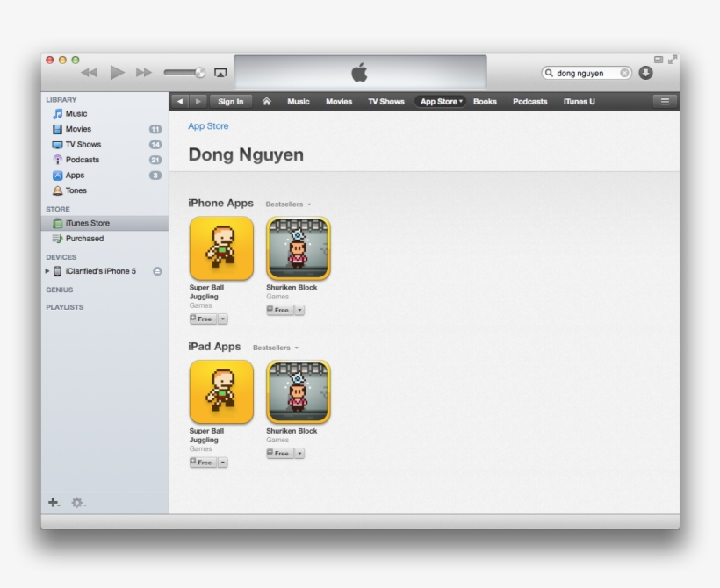Select Apps in the Library sidebar
Viewport: 720px width, 588px height.
104,176
